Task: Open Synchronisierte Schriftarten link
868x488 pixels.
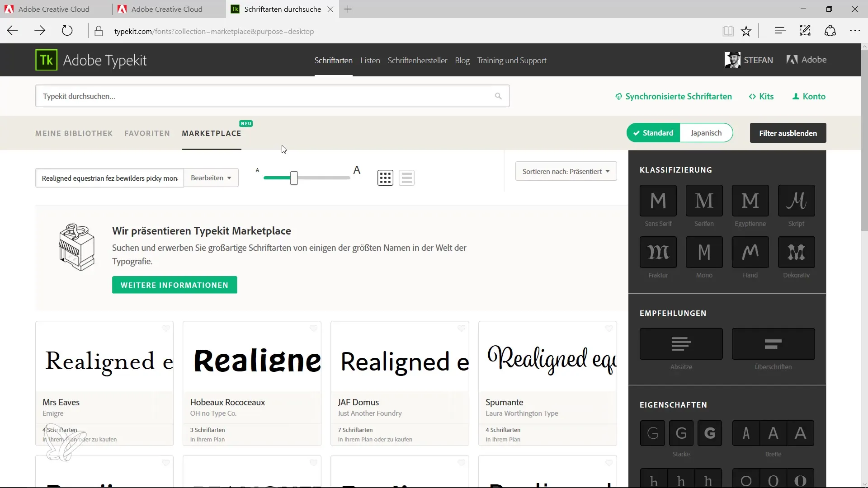Action: tap(674, 96)
